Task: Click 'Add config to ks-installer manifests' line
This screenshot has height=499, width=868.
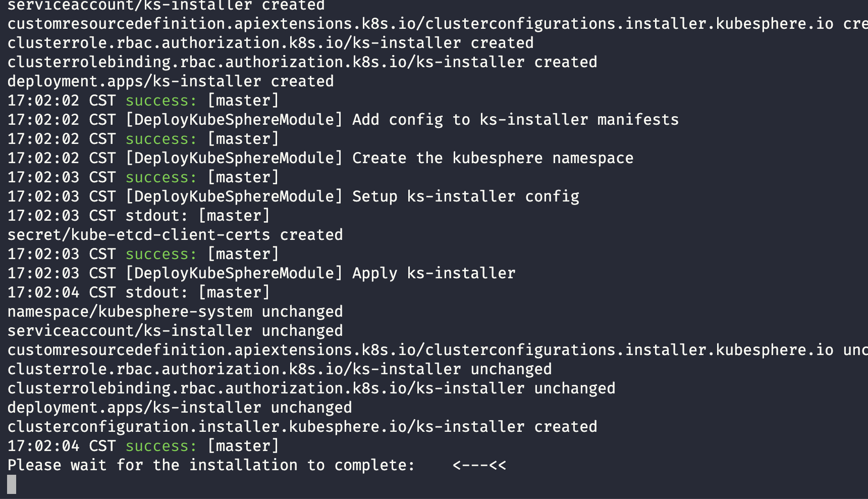Action: pyautogui.click(x=343, y=120)
